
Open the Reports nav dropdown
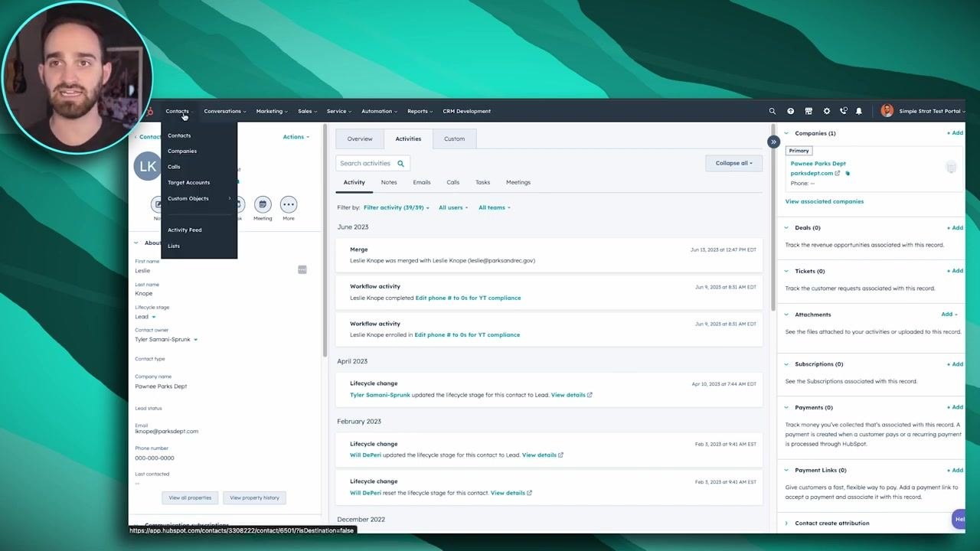420,111
